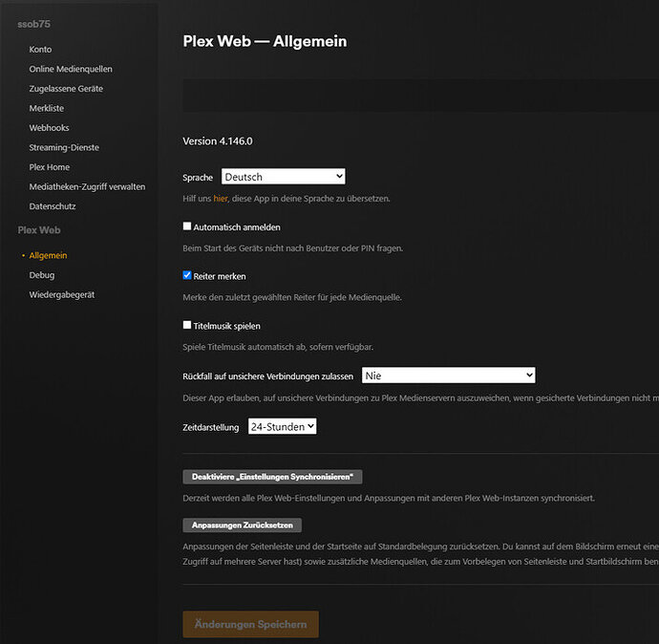The width and height of the screenshot is (659, 644).
Task: Click the Anpassungen Zurücksetzen button
Action: [242, 525]
